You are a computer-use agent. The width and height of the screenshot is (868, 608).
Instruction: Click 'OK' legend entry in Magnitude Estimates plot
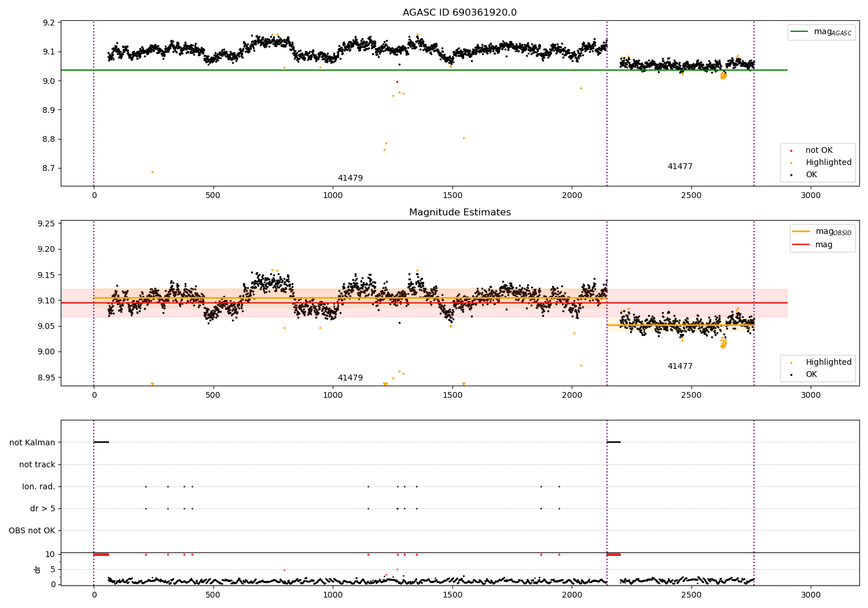pos(811,375)
